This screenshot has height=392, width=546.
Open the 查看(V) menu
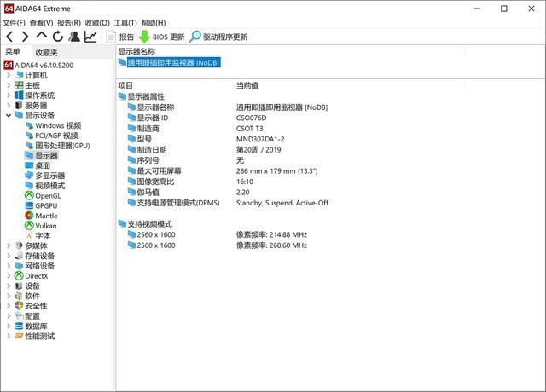[41, 23]
